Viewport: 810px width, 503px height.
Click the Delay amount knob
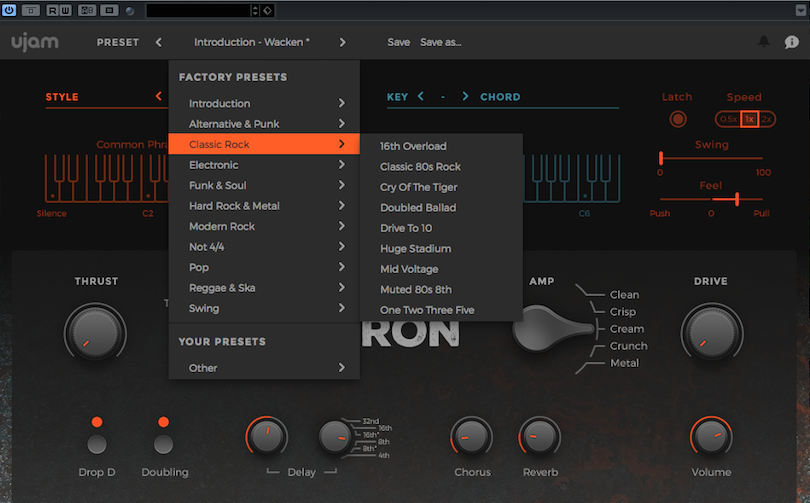tap(266, 437)
